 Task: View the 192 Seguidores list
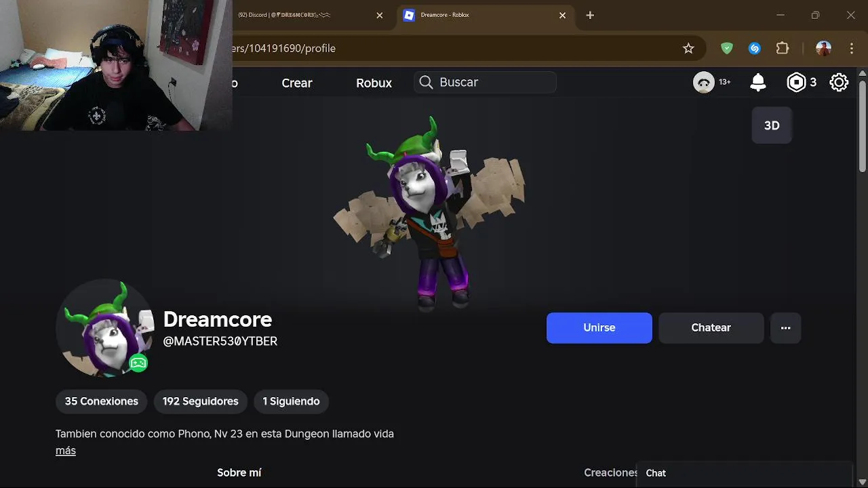200,401
